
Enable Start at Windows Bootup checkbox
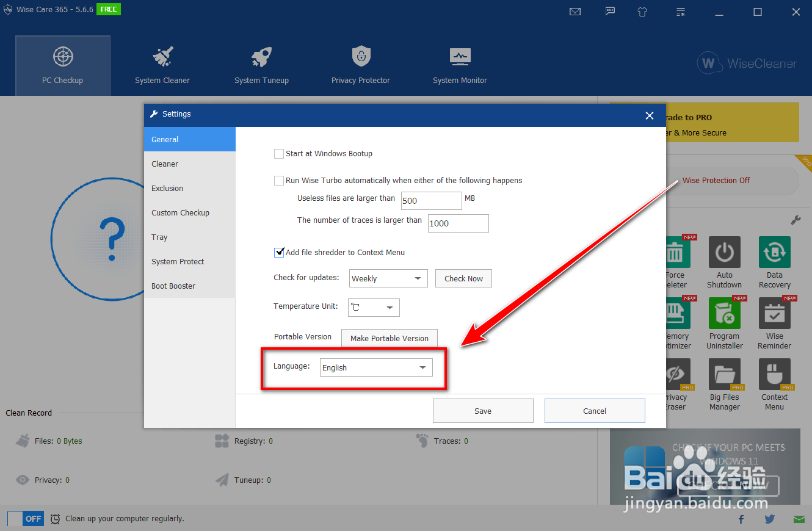tap(279, 154)
